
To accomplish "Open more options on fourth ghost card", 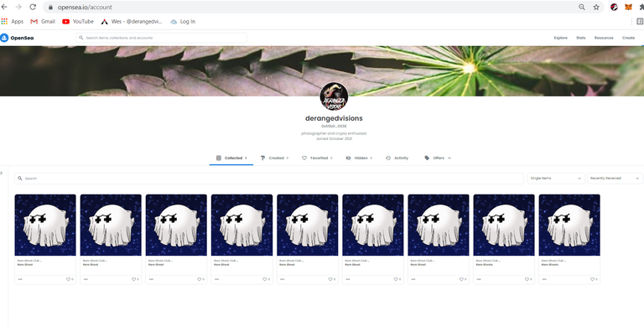I will coord(216,279).
